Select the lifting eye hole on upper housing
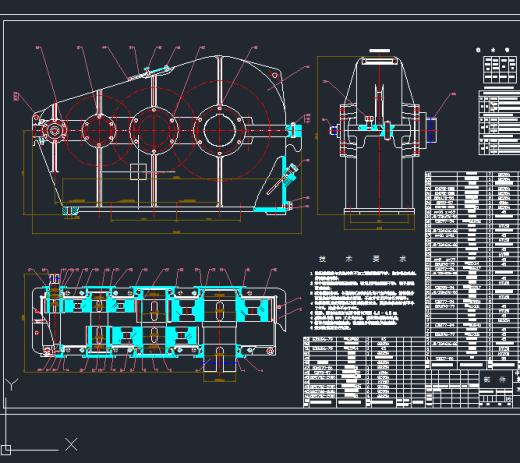The height and width of the screenshot is (463, 520). (275, 75)
